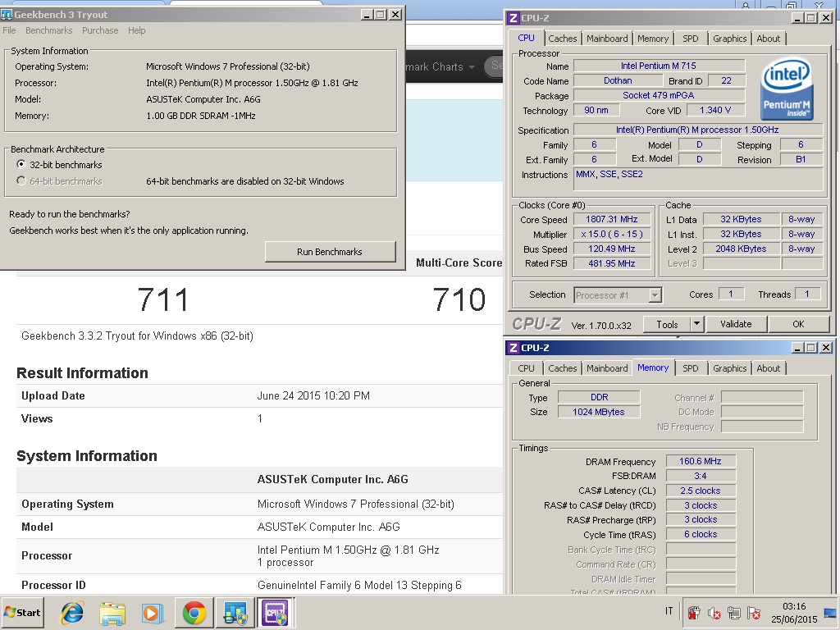Screen dimensions: 840x630
Task: Open Caches tab in lower CPU-Z window
Action: tap(563, 368)
